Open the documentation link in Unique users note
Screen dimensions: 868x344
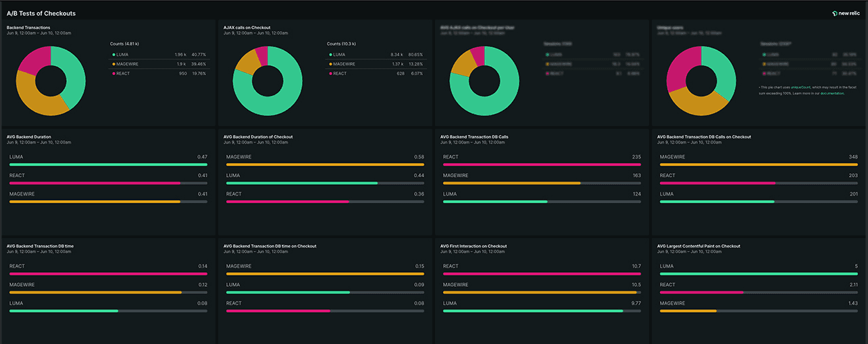coord(832,93)
